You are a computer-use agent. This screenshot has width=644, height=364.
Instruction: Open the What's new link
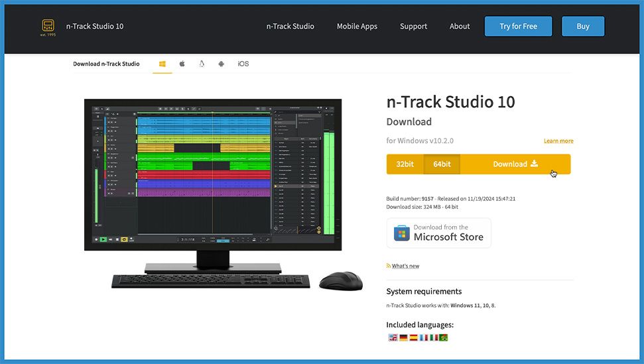405,266
